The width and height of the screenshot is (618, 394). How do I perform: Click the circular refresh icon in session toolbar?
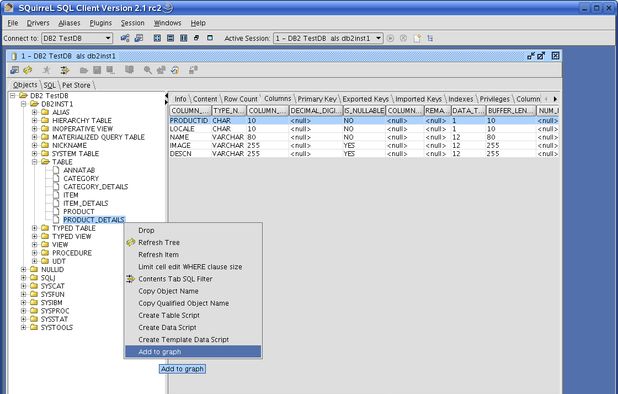pos(175,70)
